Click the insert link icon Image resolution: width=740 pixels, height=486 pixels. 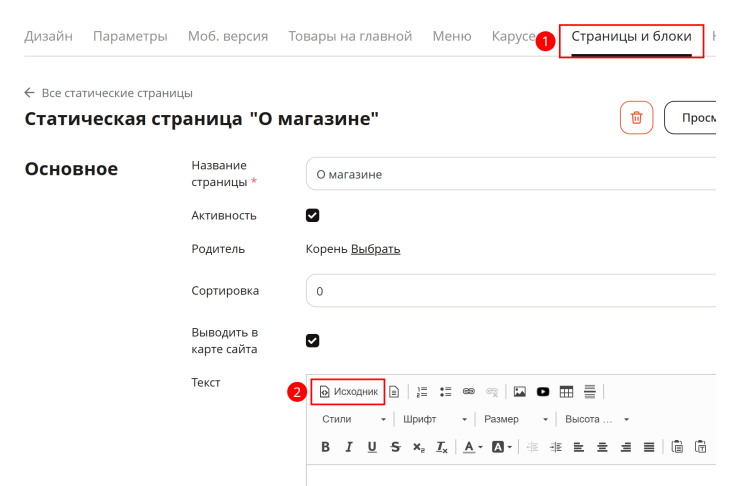click(x=469, y=392)
